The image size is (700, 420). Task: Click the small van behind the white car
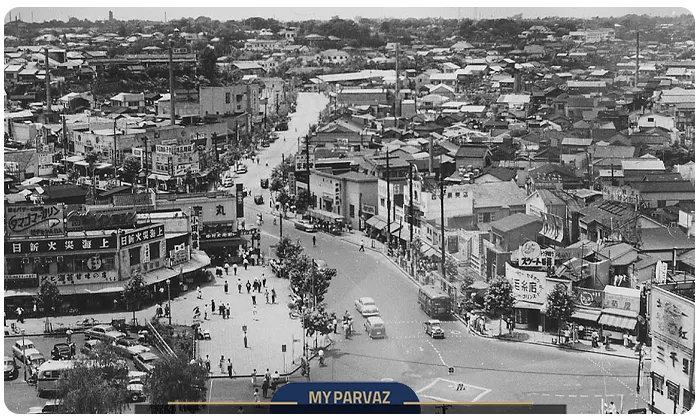(x=374, y=326)
